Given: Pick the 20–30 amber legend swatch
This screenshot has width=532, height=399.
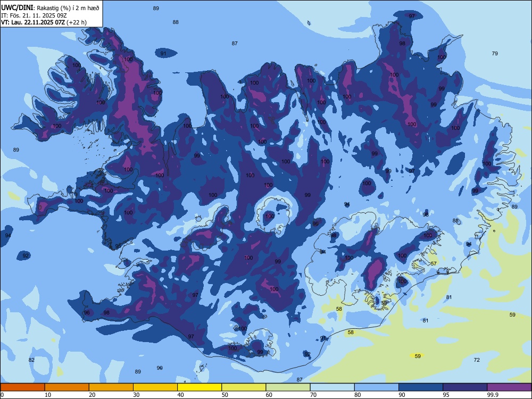Looking at the screenshot, I should (x=111, y=387).
